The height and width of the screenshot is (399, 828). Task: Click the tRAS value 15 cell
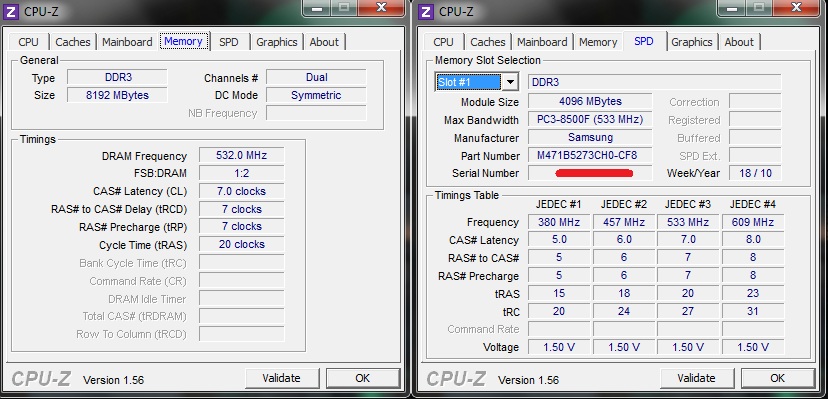pos(559,293)
